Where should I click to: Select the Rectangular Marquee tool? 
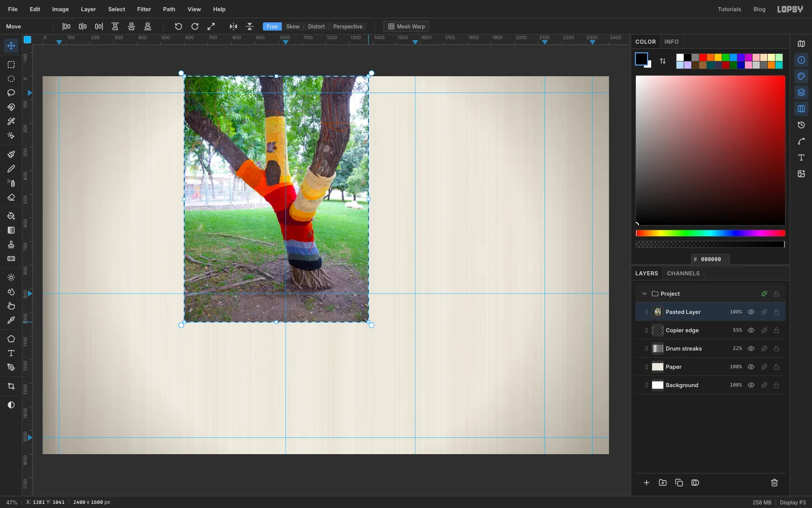[11, 65]
